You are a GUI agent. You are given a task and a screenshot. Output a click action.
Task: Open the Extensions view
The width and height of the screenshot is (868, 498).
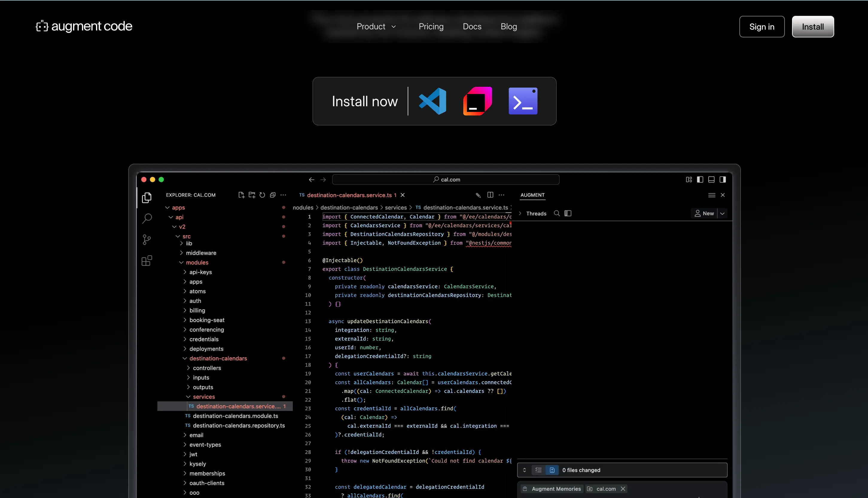(147, 261)
